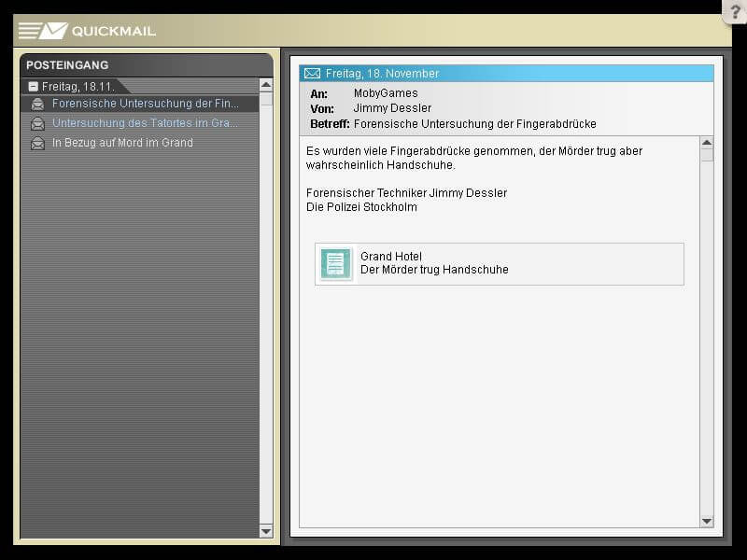Click recipient name MobyGames
This screenshot has height=560, width=747.
[386, 92]
